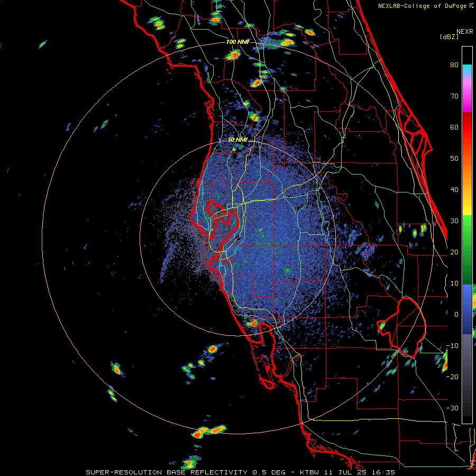Click the -10 value on the dBZ scale
Screen dimensions: 476x476
coord(452,346)
